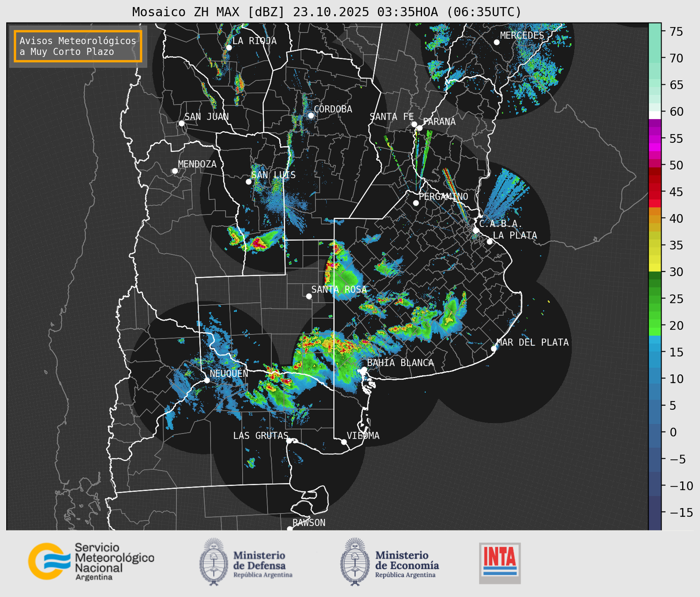Click the magenta 55 dBZ color band
Image resolution: width=700 pixels, height=597 pixels.
(654, 139)
